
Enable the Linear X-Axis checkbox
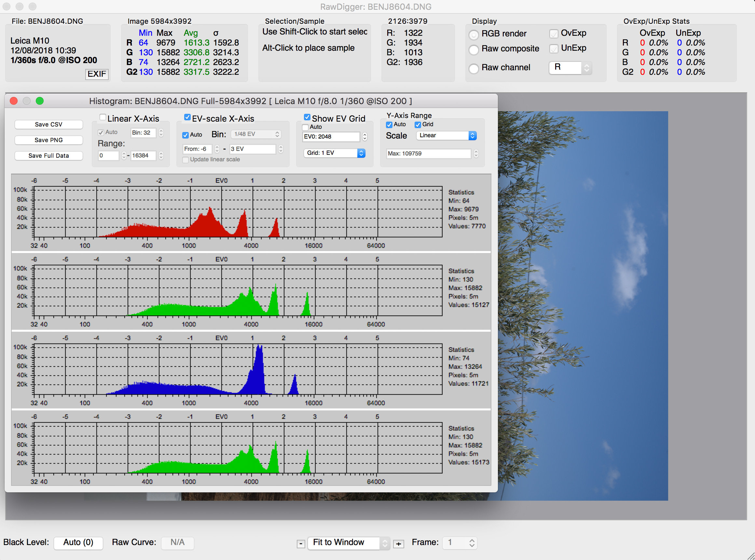[x=103, y=117]
